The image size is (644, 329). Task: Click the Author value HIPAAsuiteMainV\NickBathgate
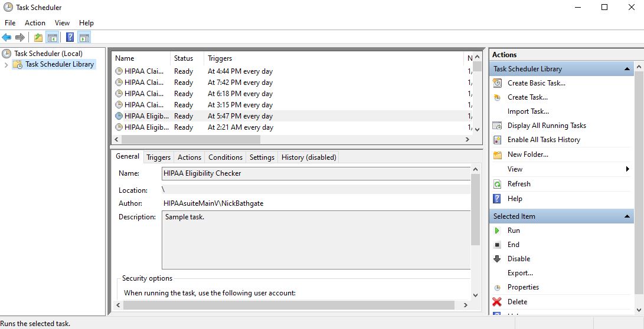point(213,203)
